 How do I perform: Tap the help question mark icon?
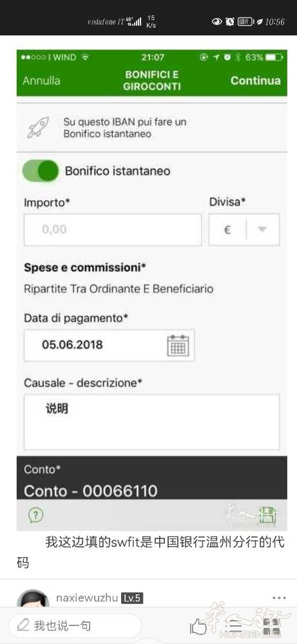(36, 515)
